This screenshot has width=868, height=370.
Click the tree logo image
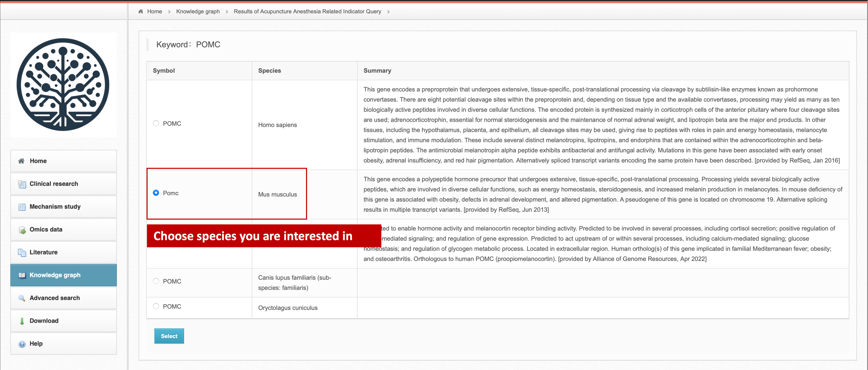63,85
